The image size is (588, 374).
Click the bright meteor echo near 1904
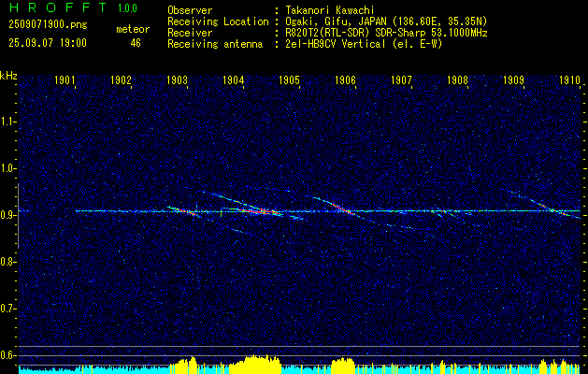click(x=259, y=211)
